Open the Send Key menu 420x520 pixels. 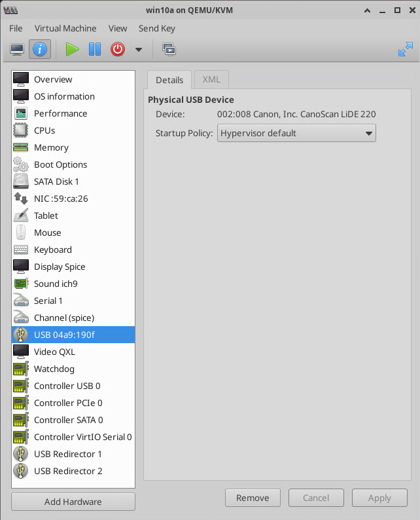click(157, 28)
